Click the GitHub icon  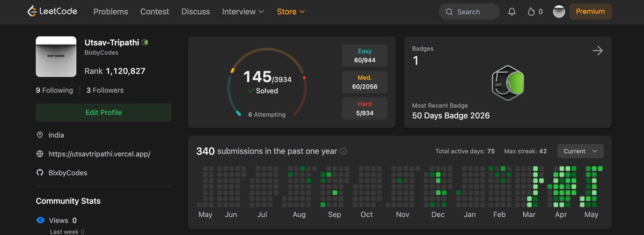point(40,173)
